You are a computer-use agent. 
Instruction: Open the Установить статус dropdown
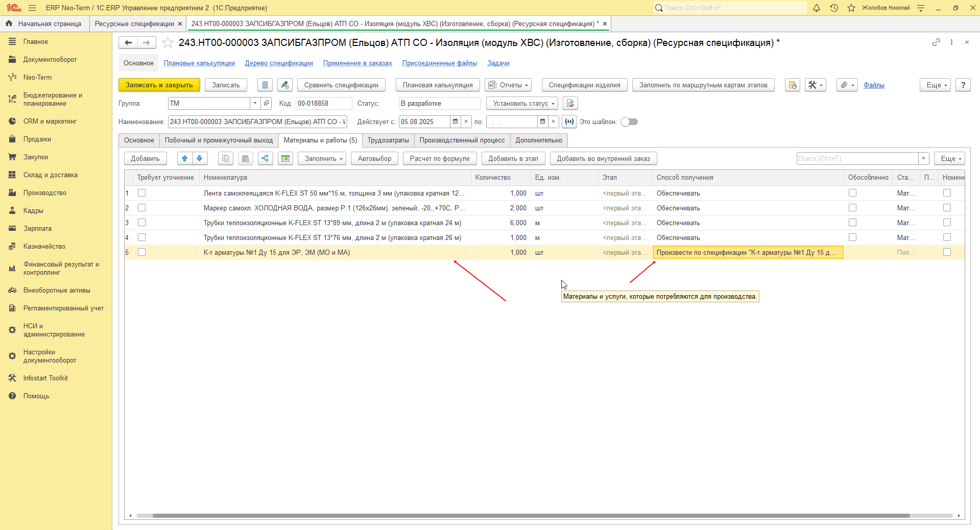click(x=522, y=103)
